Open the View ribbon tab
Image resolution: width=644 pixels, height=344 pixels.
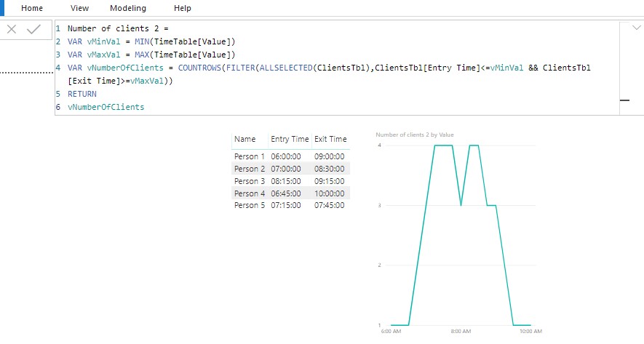coord(79,8)
